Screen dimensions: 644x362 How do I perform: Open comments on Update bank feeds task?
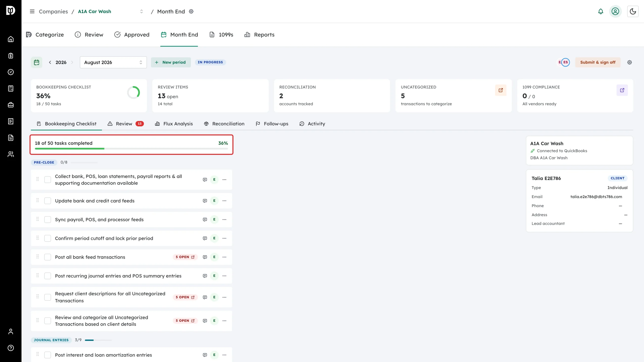click(205, 201)
